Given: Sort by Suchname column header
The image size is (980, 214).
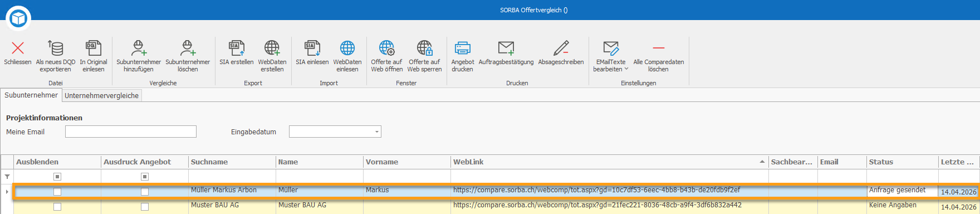Looking at the screenshot, I should coord(232,162).
